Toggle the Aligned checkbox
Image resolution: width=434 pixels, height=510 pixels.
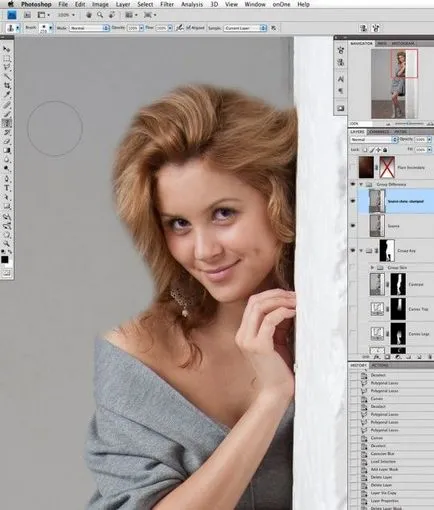coord(189,28)
